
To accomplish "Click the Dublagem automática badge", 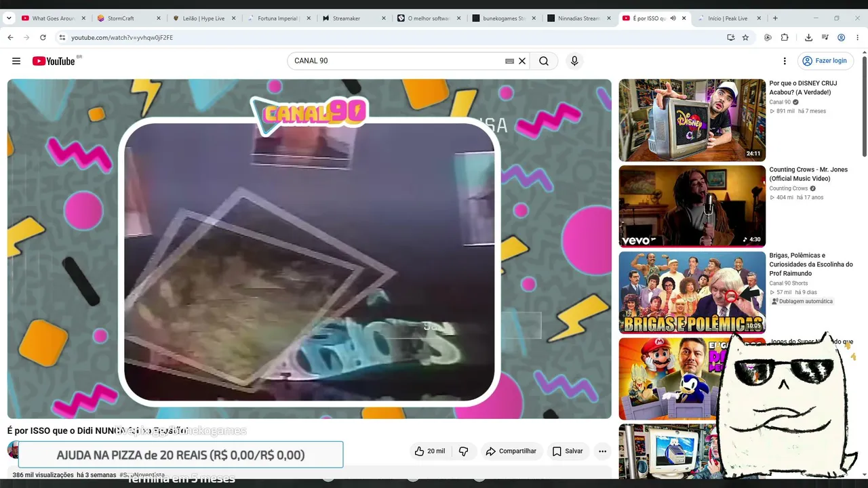I will [x=802, y=302].
